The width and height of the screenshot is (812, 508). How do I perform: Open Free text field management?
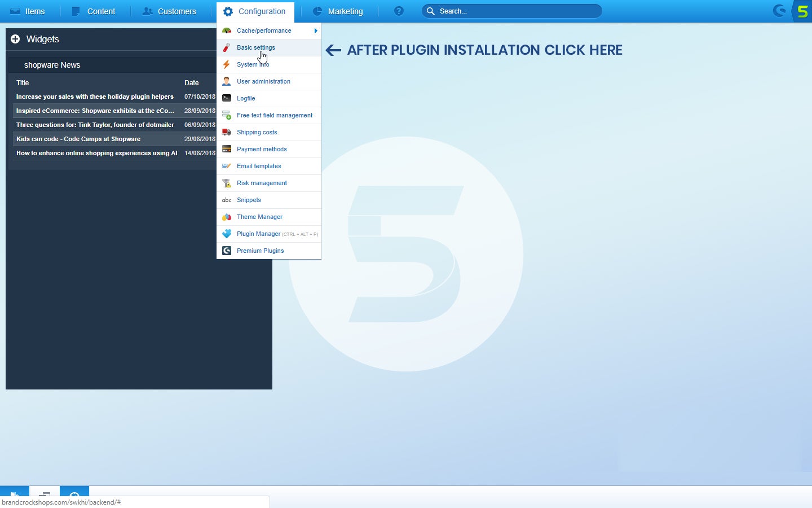tap(269, 115)
